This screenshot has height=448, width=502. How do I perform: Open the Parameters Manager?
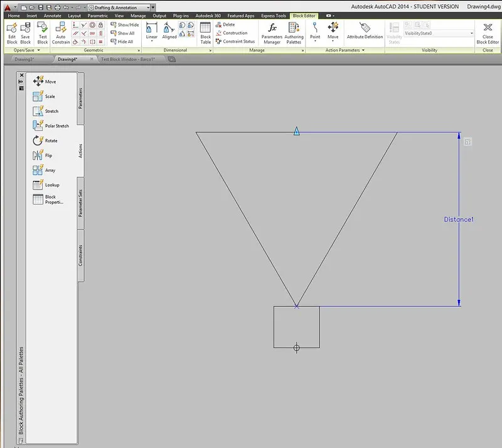(x=272, y=32)
